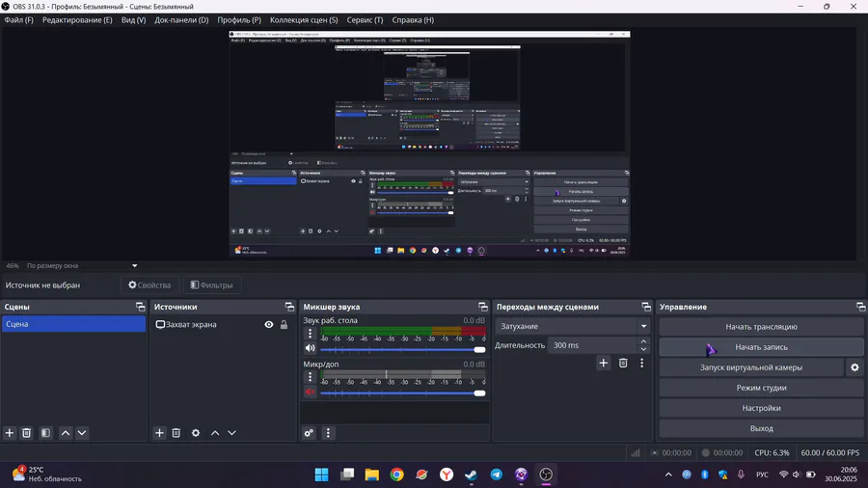Undock the Сцены panel
This screenshot has width=868, height=488.
click(x=140, y=307)
